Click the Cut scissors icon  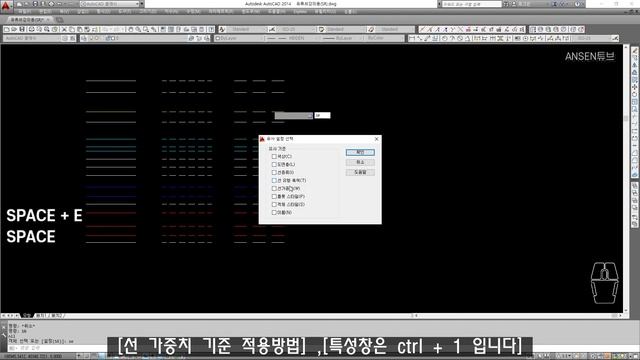coord(64,29)
